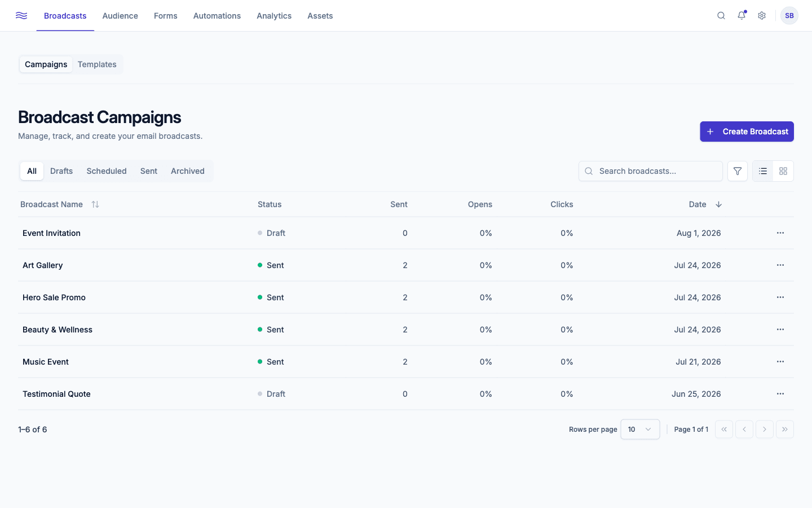812x508 pixels.
Task: Click the Status column header
Action: (270, 204)
